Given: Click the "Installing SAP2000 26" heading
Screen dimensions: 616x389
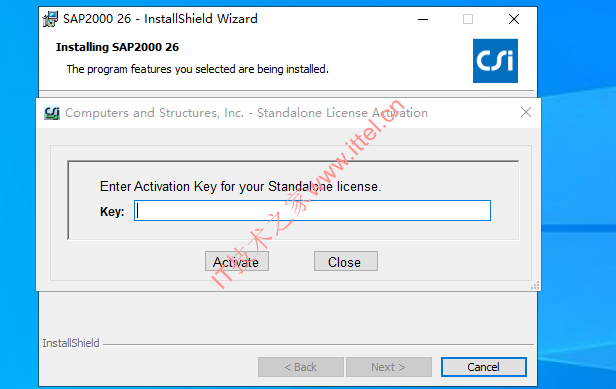Looking at the screenshot, I should [x=117, y=47].
